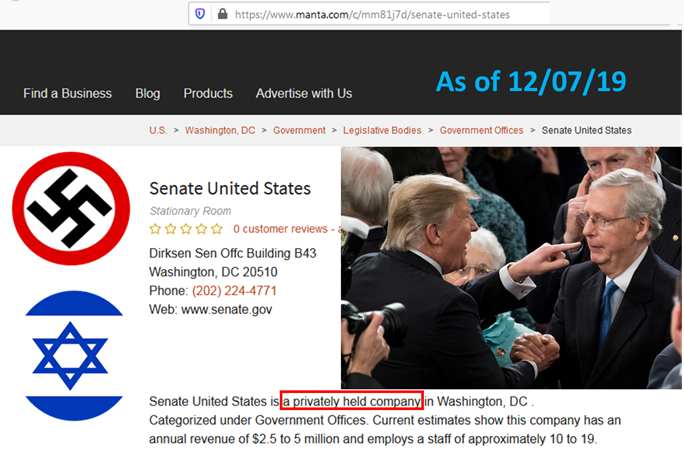684x458 pixels.
Task: Go to Government Offices breadcrumb
Action: tap(481, 130)
